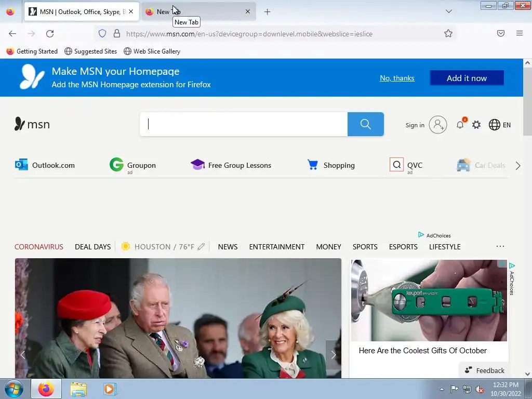This screenshot has width=532, height=399.
Task: Open Getting Started bookmark
Action: 32,51
